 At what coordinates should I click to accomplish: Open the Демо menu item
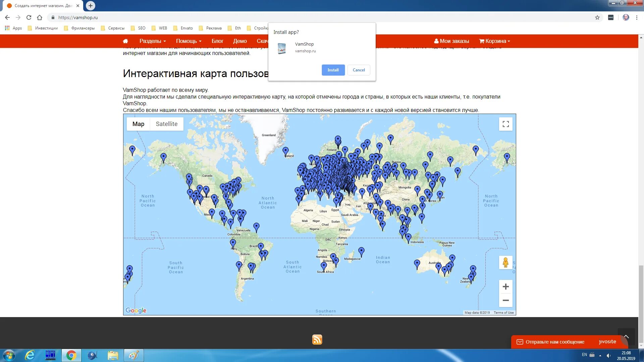coord(240,41)
